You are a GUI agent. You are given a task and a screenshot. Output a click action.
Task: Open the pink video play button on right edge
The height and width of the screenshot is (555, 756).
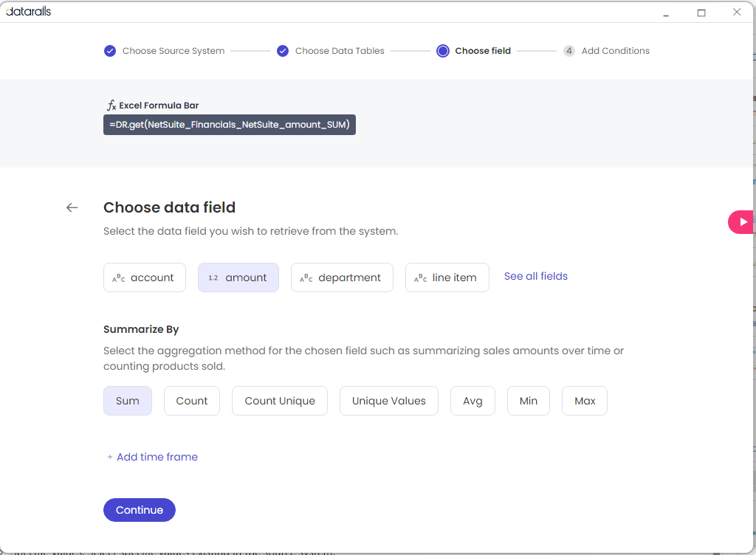click(742, 221)
